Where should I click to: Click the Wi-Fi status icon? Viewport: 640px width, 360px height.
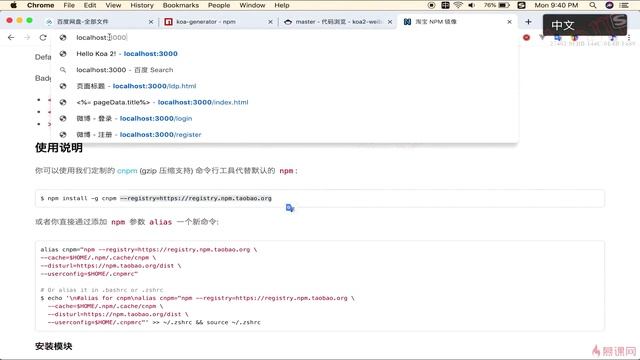tap(458, 5)
